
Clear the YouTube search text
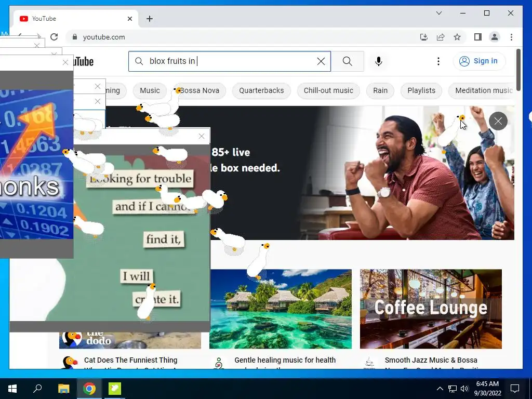[x=321, y=61]
